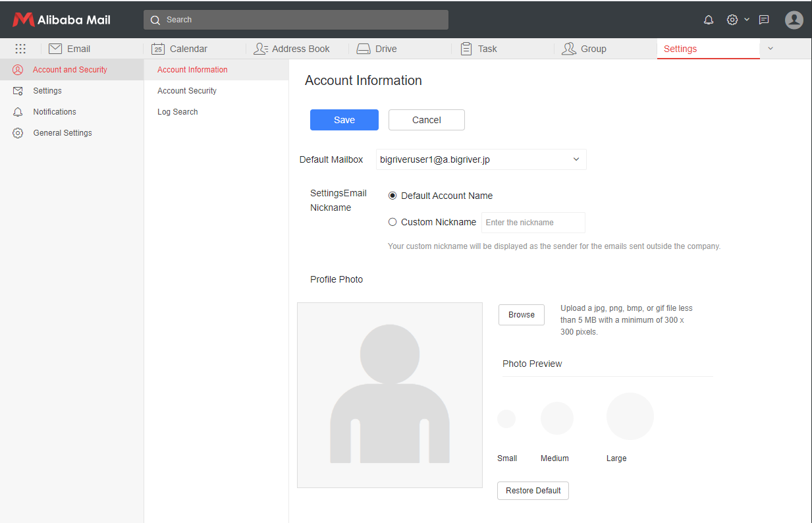Select the Default Account Name radio button
The height and width of the screenshot is (523, 812).
coord(392,196)
